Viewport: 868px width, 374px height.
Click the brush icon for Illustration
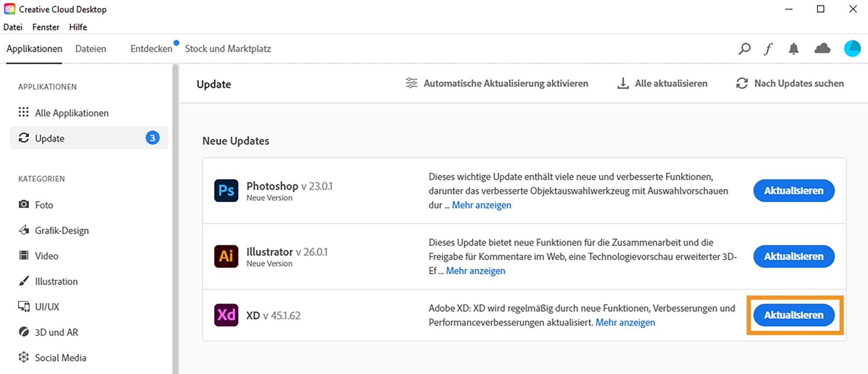tap(24, 281)
